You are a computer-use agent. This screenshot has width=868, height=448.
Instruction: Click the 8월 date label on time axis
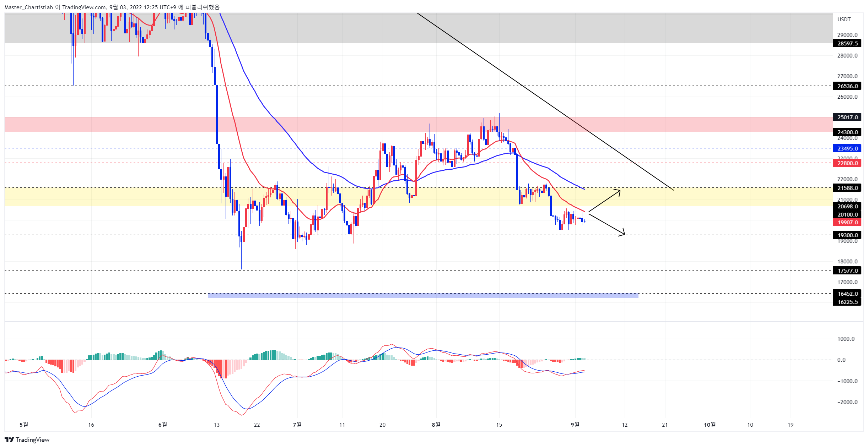tap(436, 425)
